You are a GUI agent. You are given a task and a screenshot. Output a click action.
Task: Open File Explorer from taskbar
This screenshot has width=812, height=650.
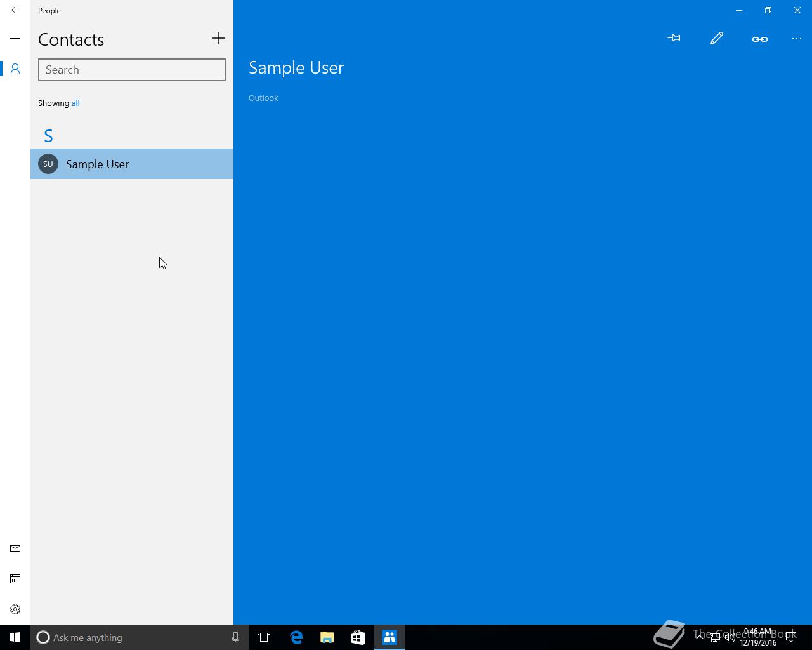[327, 637]
